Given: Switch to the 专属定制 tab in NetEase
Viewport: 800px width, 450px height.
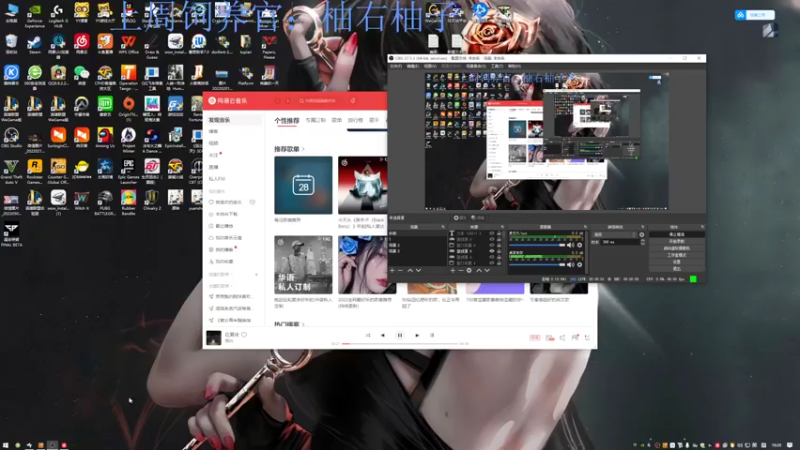Looking at the screenshot, I should (315, 120).
